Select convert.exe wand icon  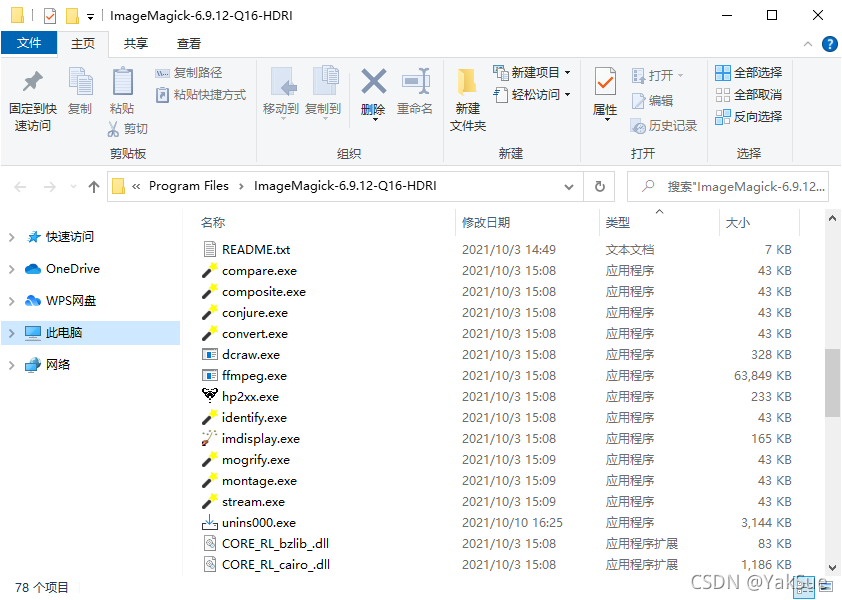click(x=209, y=333)
